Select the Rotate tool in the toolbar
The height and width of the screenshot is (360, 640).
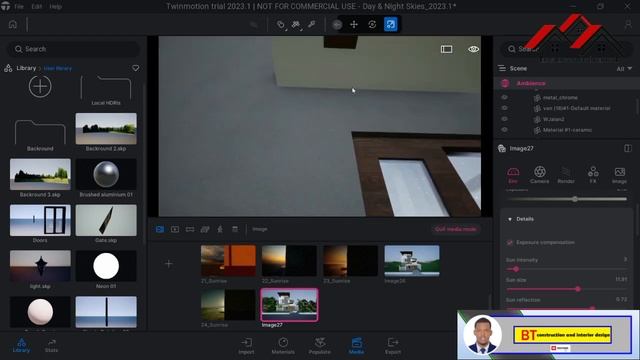[x=372, y=24]
